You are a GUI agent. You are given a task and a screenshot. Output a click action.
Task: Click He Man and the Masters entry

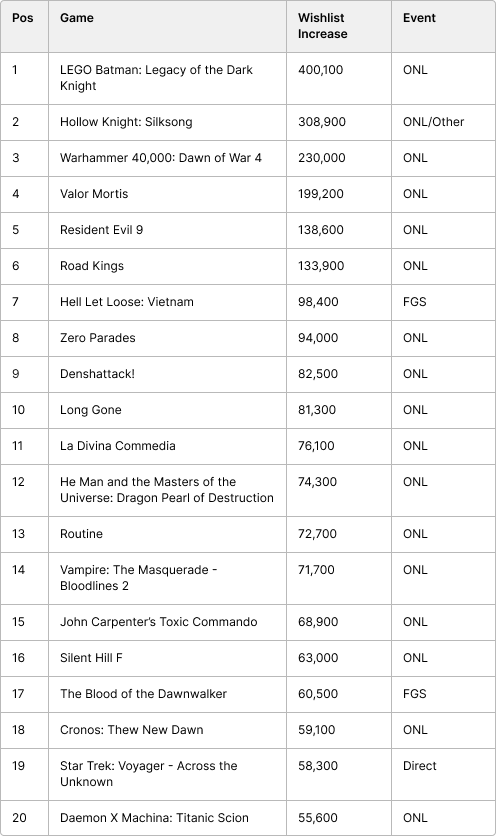click(166, 490)
